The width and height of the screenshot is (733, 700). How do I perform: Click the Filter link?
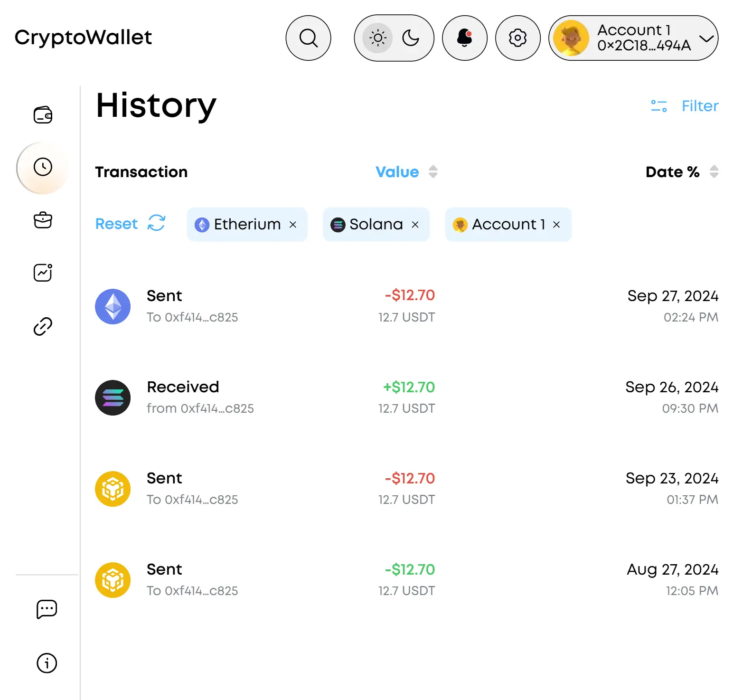tap(700, 106)
